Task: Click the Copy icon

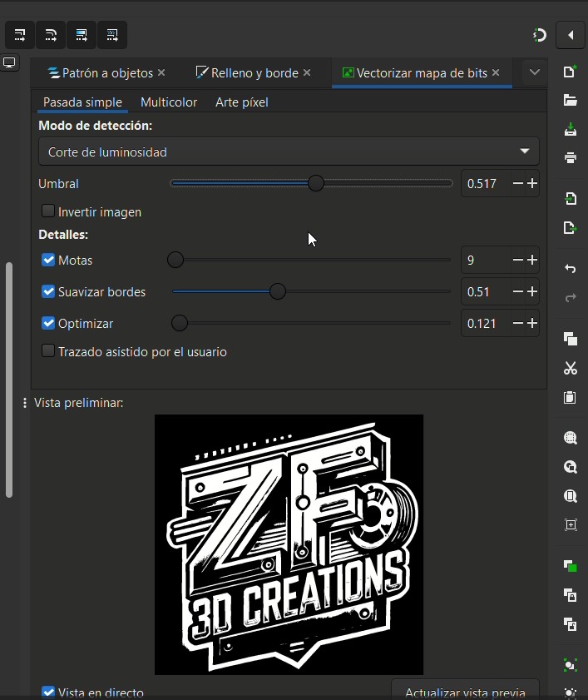Action: pyautogui.click(x=571, y=339)
